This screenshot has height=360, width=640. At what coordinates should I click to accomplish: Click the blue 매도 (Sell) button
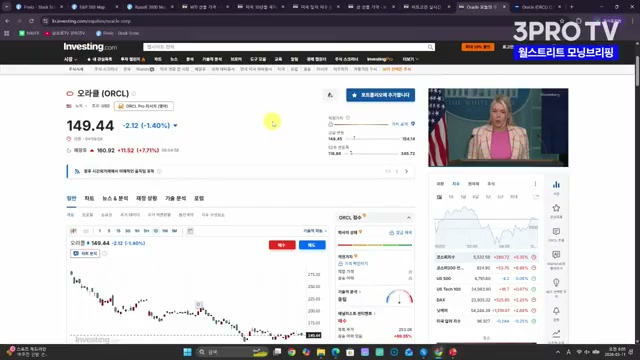tap(312, 245)
